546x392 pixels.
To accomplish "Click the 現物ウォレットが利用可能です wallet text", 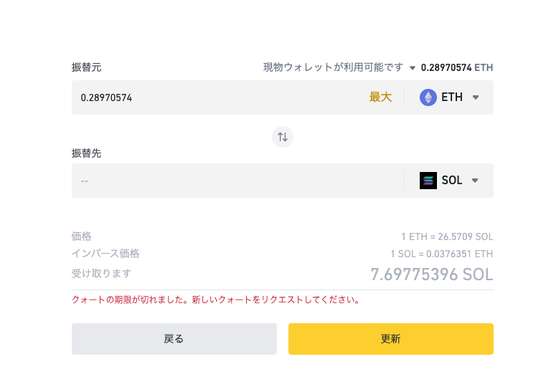I will click(x=333, y=67).
